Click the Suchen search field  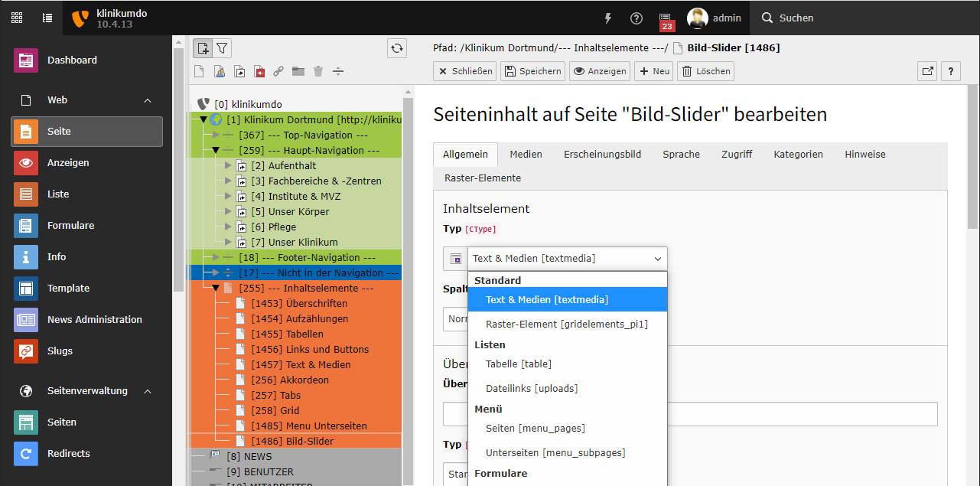click(x=864, y=18)
